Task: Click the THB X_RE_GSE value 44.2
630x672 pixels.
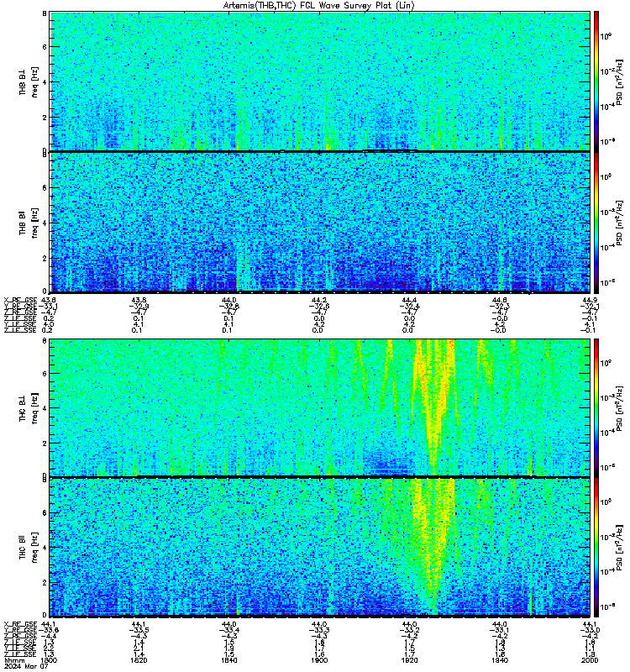Action: 319,300
